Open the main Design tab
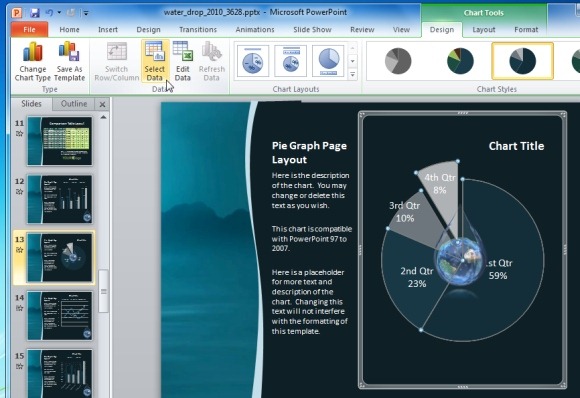Image resolution: width=580 pixels, height=398 pixels. (148, 30)
